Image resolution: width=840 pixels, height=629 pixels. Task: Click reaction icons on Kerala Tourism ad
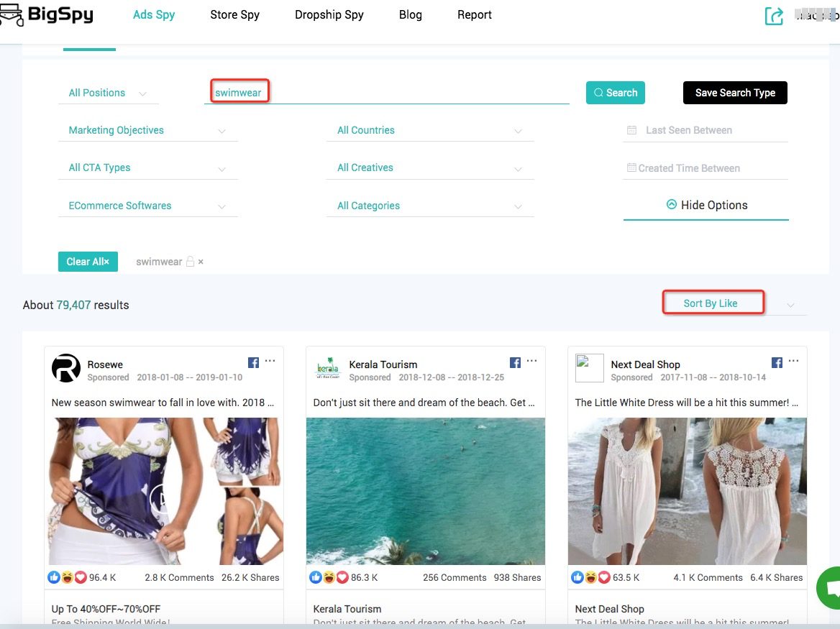click(x=329, y=578)
